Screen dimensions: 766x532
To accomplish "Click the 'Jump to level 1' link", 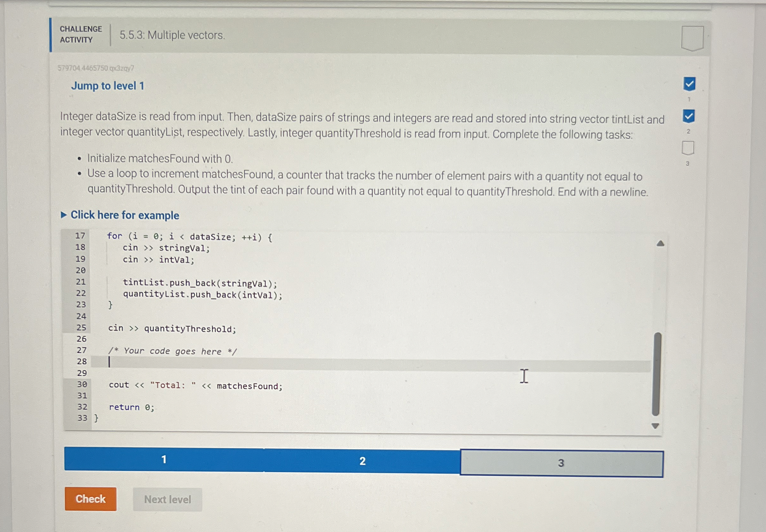I will click(x=107, y=86).
